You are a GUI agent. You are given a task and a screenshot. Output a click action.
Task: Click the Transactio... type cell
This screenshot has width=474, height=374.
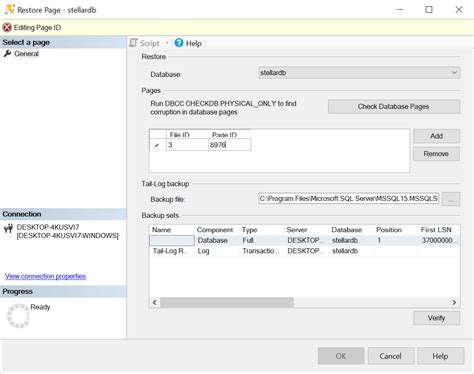tap(262, 251)
